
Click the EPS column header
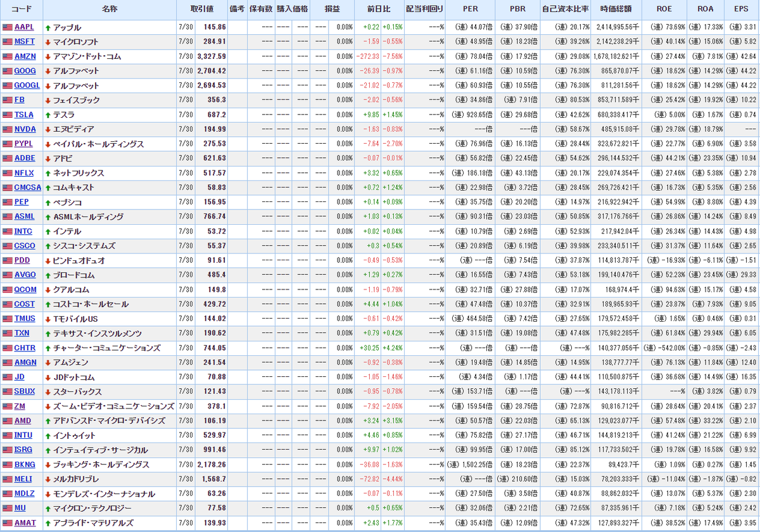(x=742, y=9)
